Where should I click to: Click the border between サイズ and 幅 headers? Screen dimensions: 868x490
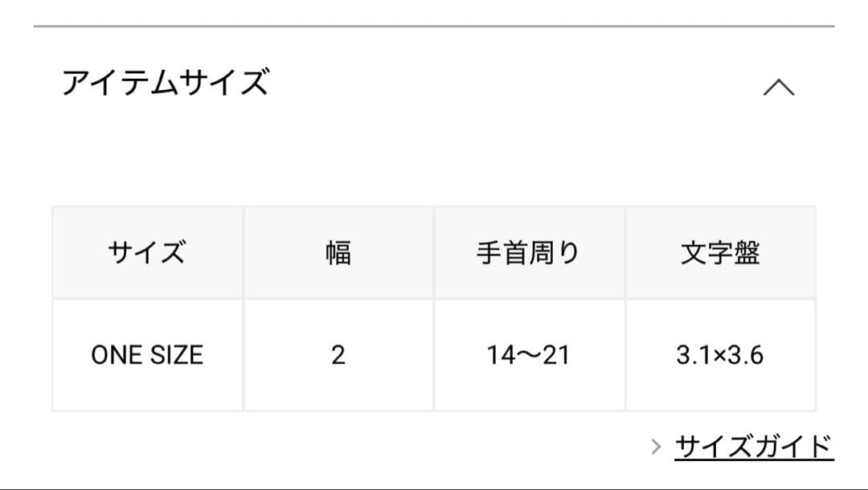(x=244, y=253)
